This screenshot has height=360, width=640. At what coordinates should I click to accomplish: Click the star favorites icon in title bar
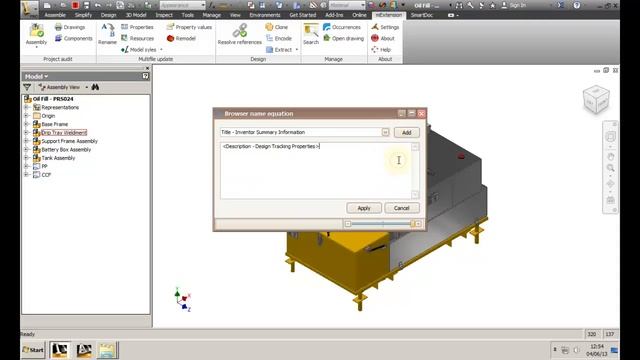492,5
